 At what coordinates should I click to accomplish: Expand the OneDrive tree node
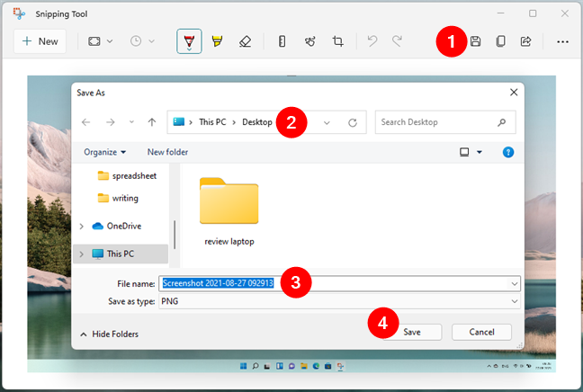tap(82, 226)
